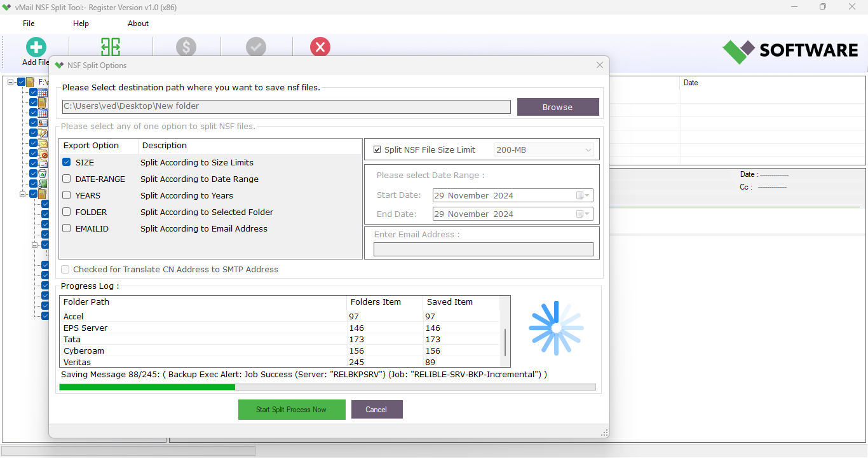Screen dimensions: 868x458
Task: Check the YEARS export option
Action: pyautogui.click(x=67, y=195)
